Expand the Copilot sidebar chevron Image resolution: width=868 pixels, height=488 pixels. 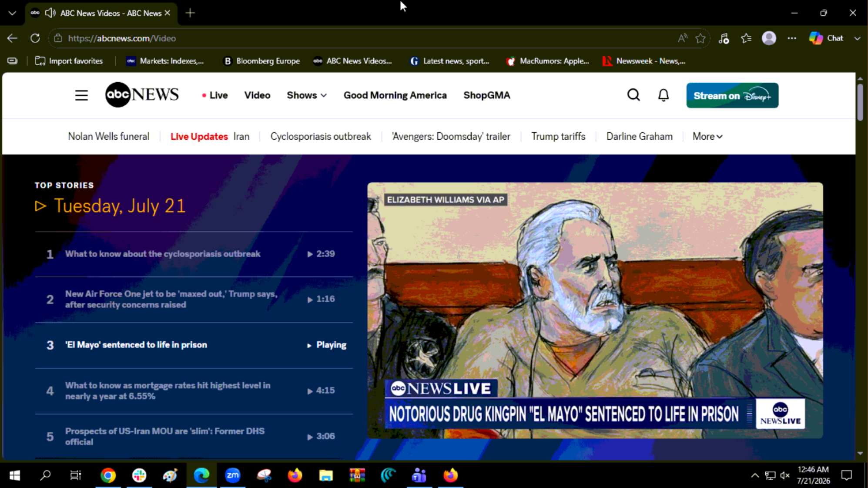[857, 38]
